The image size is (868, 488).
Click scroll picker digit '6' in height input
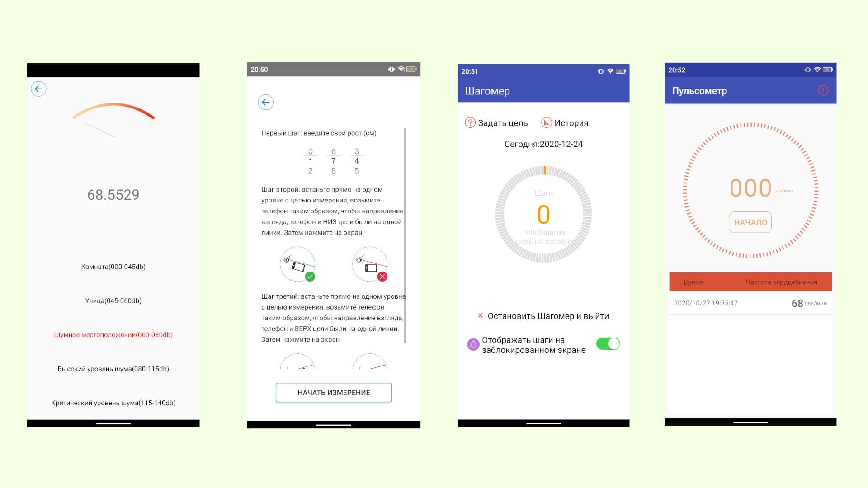click(x=333, y=151)
